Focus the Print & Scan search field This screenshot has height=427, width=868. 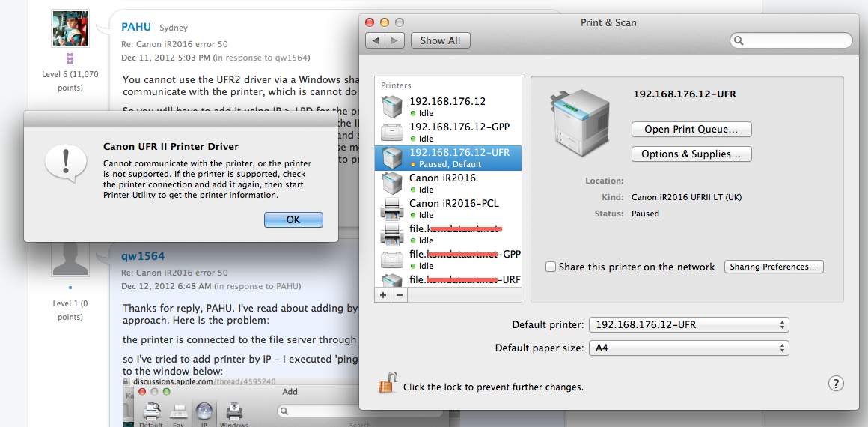tap(790, 40)
